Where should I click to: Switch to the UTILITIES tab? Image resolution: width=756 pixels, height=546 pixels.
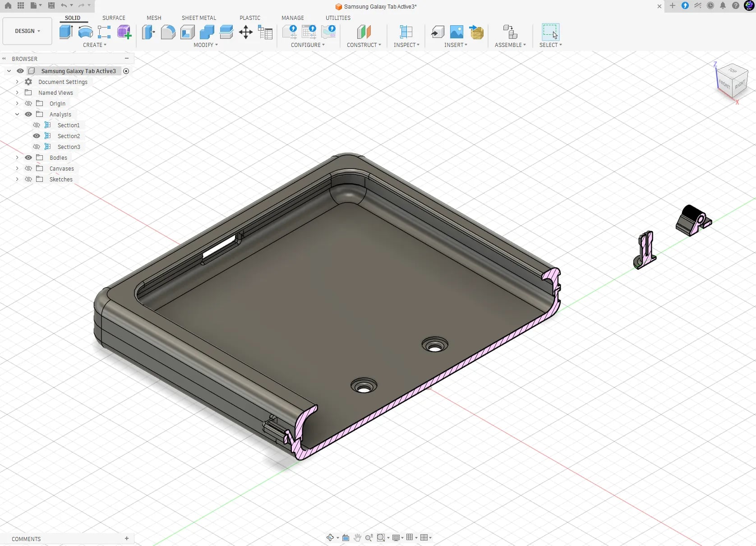[338, 18]
